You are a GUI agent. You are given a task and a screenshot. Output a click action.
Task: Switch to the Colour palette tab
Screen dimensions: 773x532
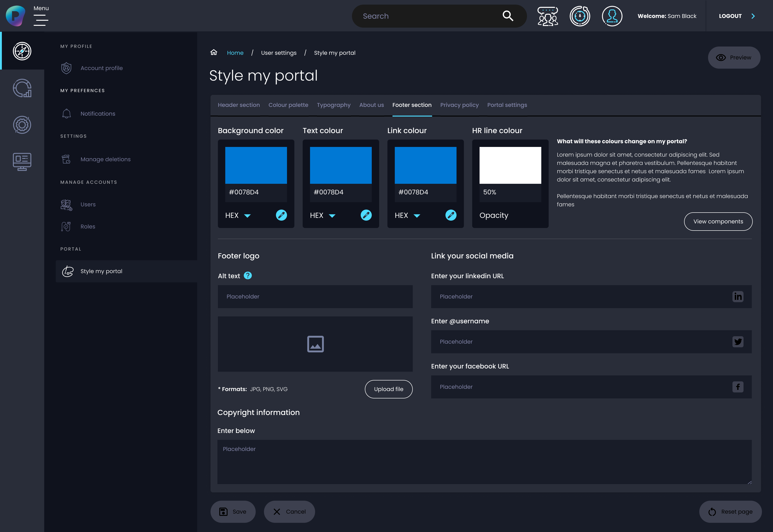point(288,105)
